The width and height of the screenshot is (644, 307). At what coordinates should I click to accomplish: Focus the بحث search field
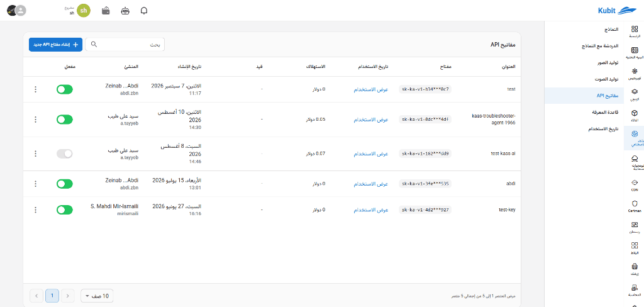click(x=125, y=45)
